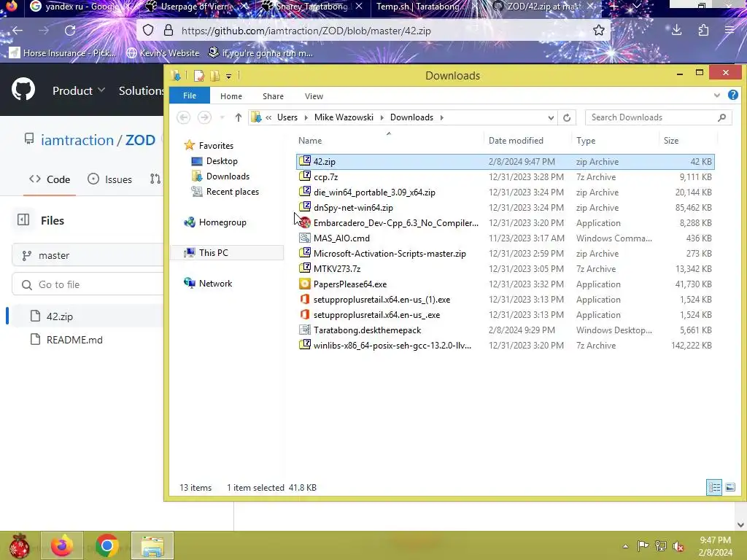
Task: Show hidden tray icons
Action: click(625, 546)
